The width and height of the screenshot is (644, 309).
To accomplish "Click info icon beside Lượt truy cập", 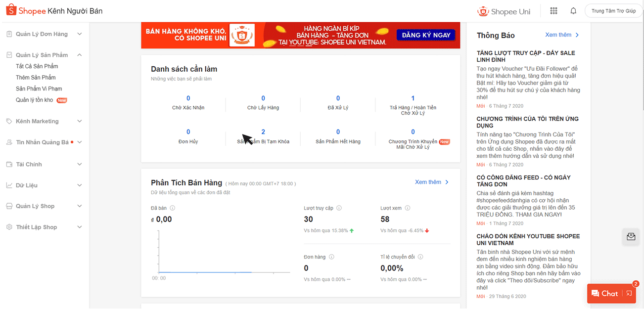I will [339, 208].
